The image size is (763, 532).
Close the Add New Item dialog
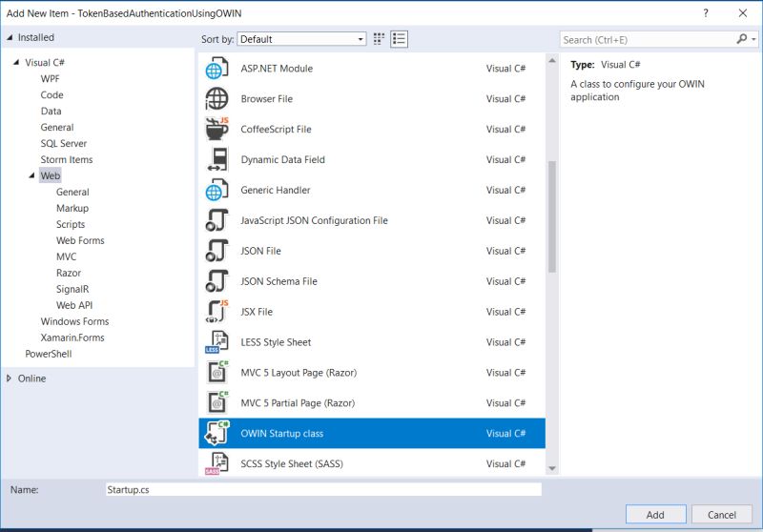click(743, 13)
